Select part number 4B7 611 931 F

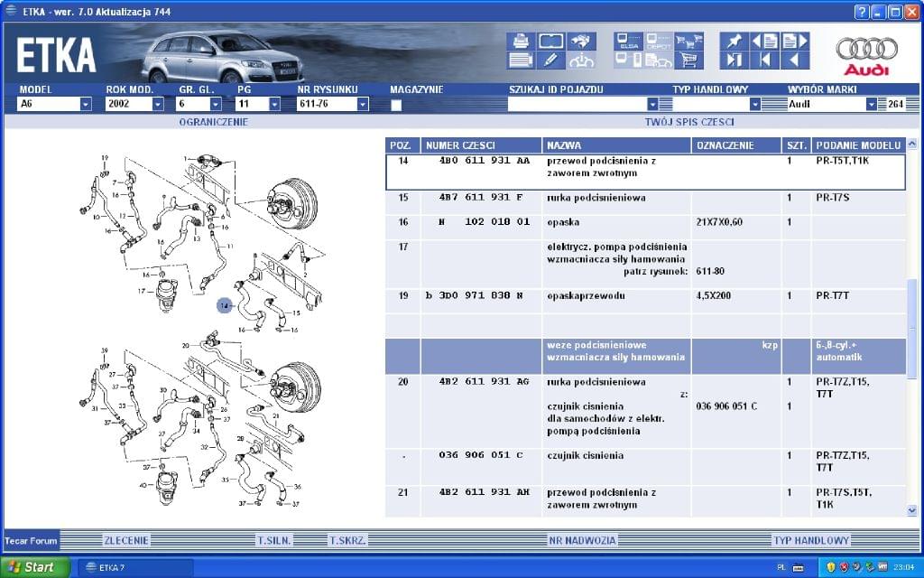(481, 198)
